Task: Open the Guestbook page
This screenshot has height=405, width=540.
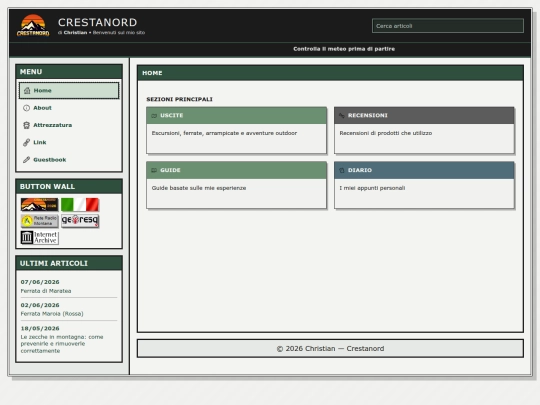Action: pos(69,160)
